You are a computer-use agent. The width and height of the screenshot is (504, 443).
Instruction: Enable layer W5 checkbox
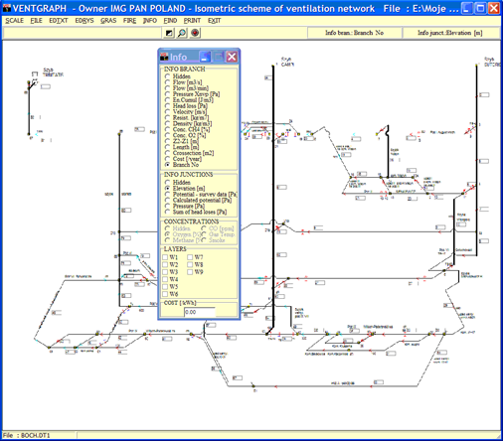coord(165,287)
